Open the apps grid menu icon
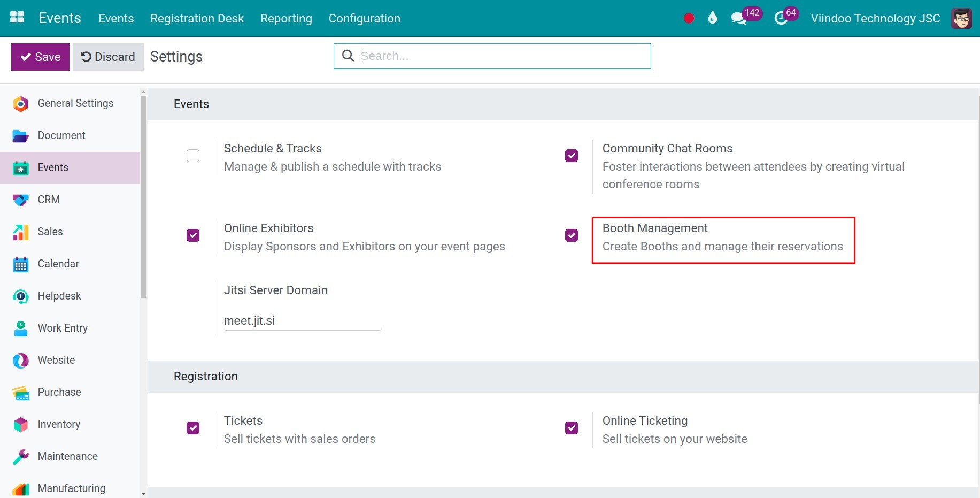Viewport: 980px width, 498px height. (x=17, y=17)
